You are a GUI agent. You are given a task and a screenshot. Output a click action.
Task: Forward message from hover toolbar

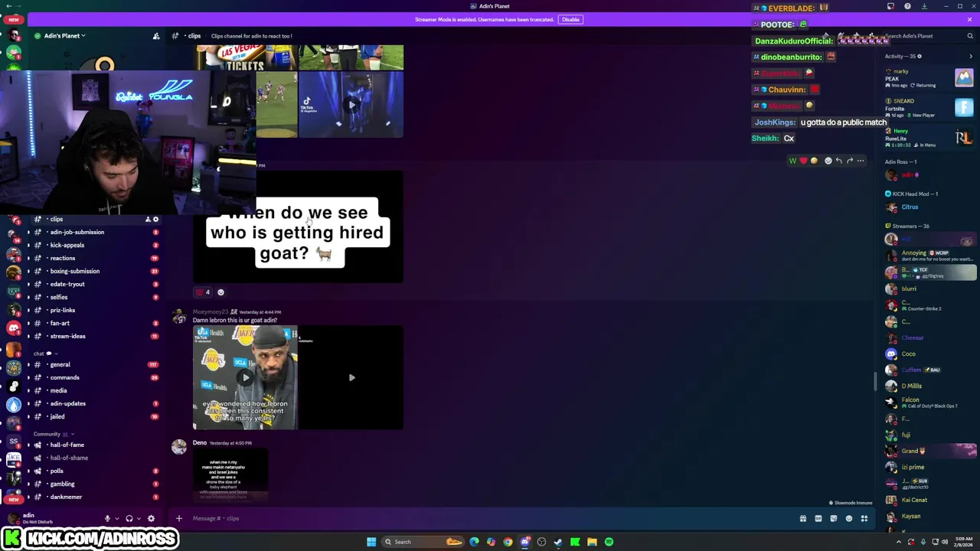coord(850,161)
